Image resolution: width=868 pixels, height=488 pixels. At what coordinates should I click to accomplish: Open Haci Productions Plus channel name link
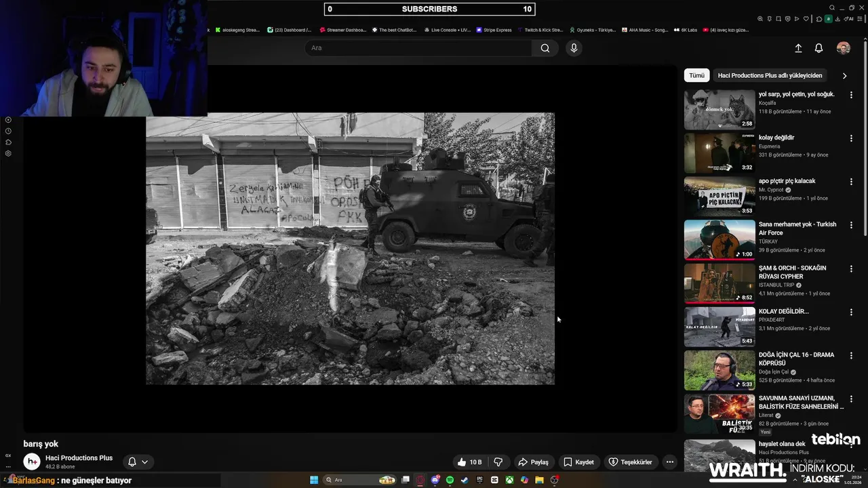pyautogui.click(x=79, y=458)
